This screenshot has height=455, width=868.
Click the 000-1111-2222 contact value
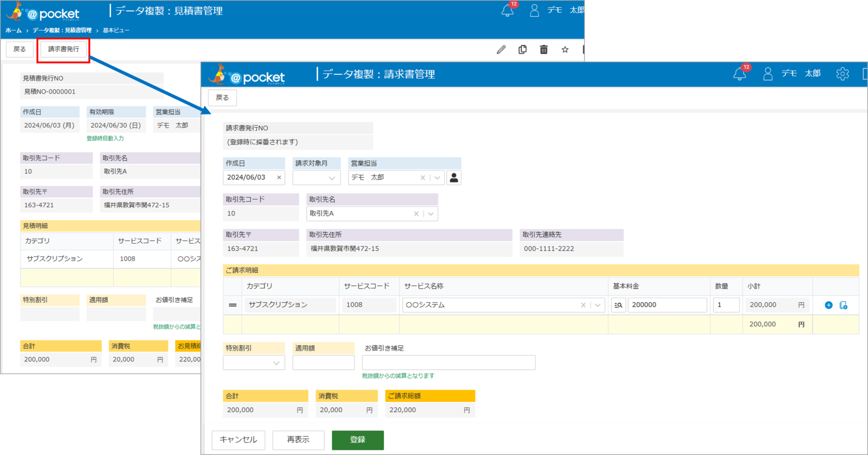tap(549, 249)
